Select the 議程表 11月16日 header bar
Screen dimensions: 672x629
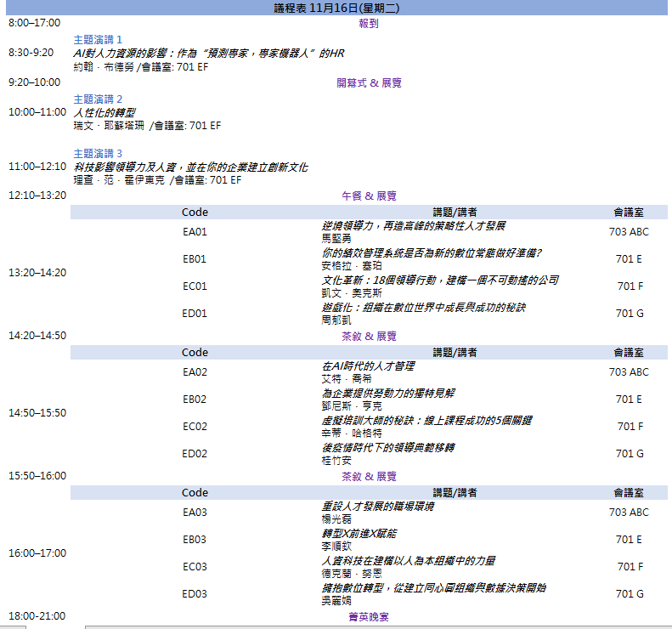(336, 8)
